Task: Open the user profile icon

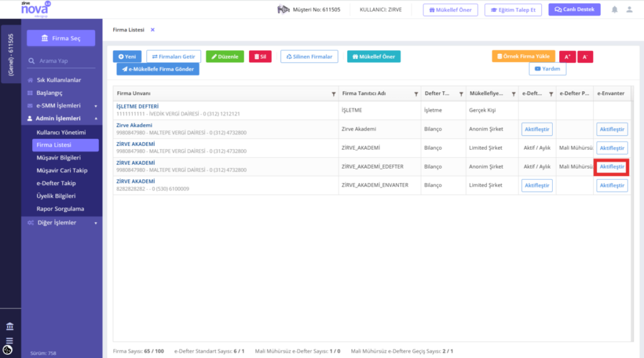Action: (x=629, y=9)
